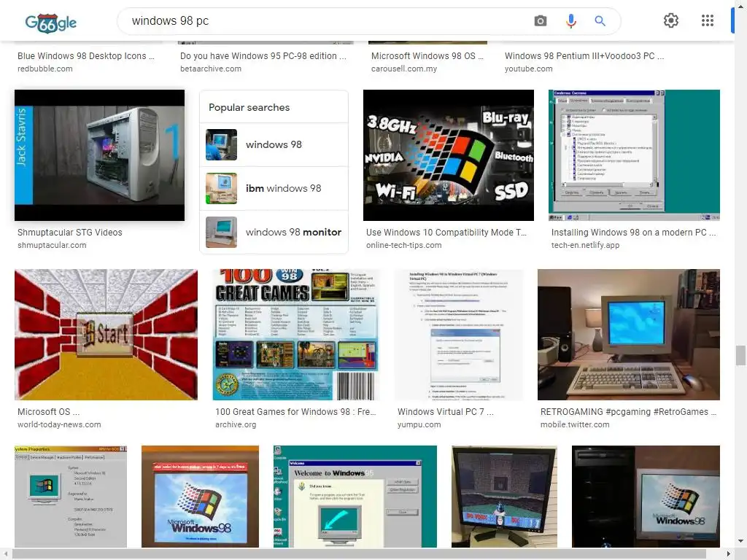
Task: Click the horizontal scrollbar track
Action: coord(368,554)
